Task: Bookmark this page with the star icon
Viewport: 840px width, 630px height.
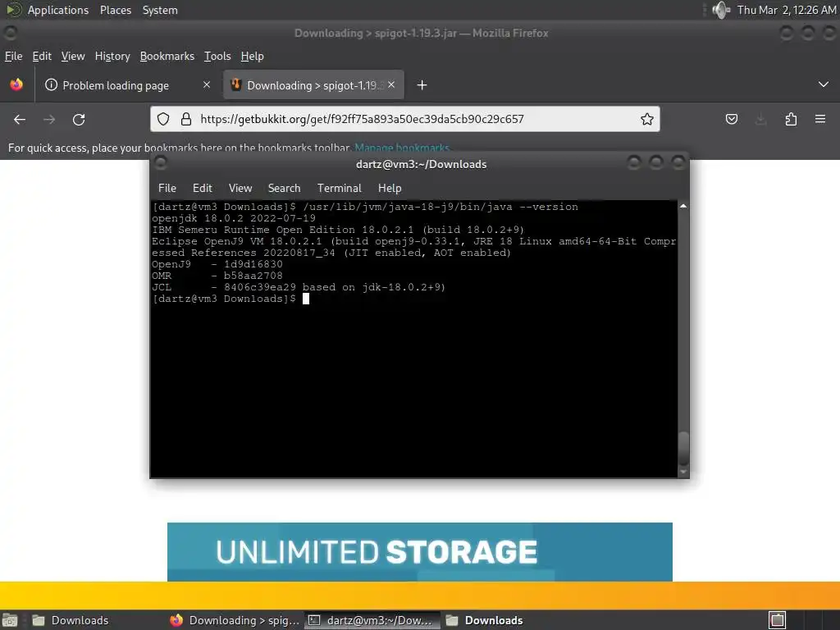Action: [647, 119]
